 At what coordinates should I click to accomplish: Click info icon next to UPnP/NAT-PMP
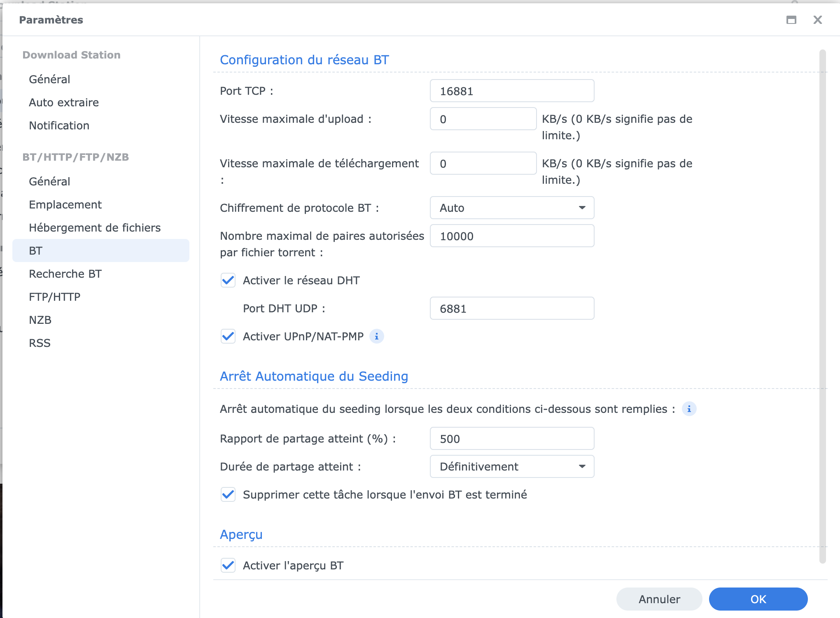click(x=376, y=337)
